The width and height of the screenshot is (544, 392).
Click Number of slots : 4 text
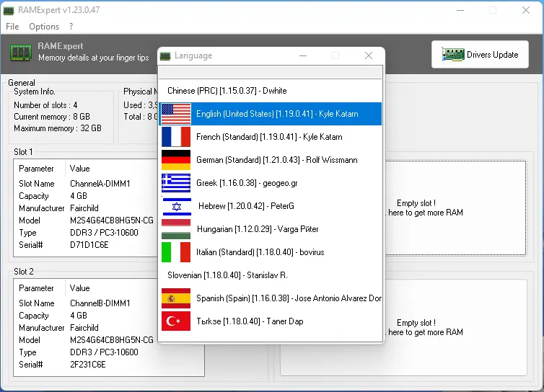(45, 105)
